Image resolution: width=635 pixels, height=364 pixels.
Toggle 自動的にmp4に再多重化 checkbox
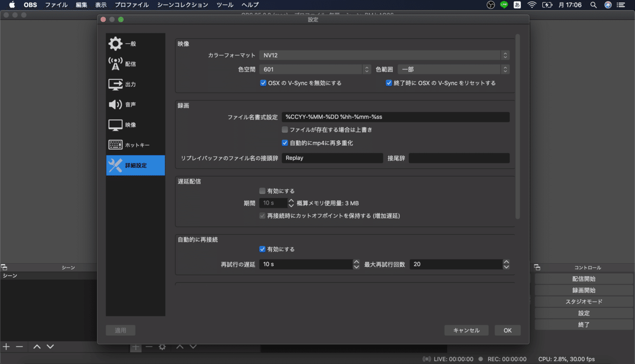click(285, 143)
